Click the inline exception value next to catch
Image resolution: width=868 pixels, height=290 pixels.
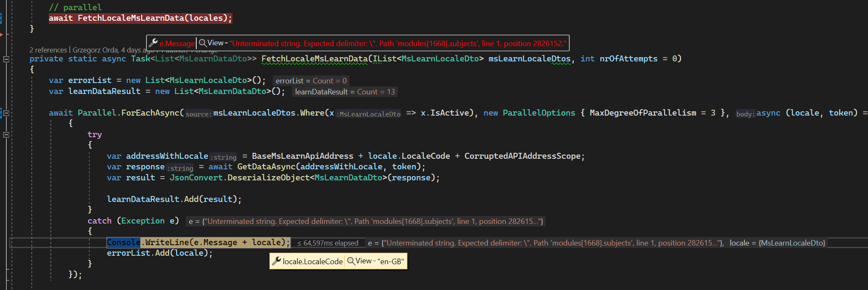(365, 221)
